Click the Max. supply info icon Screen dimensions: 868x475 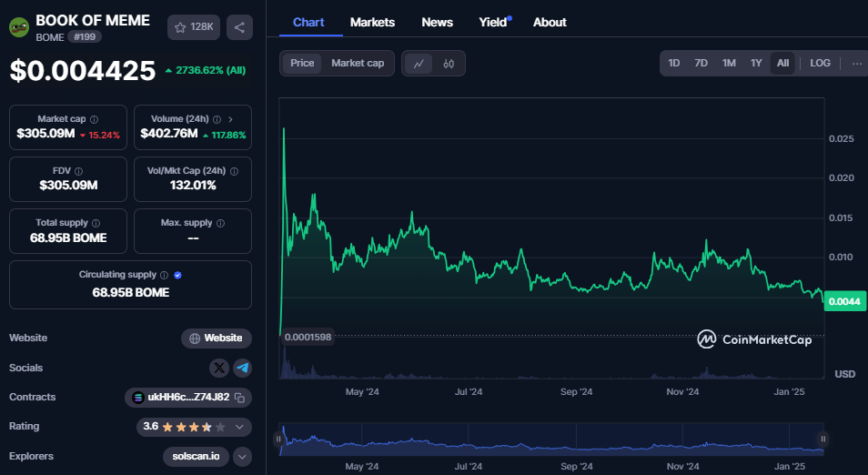(220, 223)
